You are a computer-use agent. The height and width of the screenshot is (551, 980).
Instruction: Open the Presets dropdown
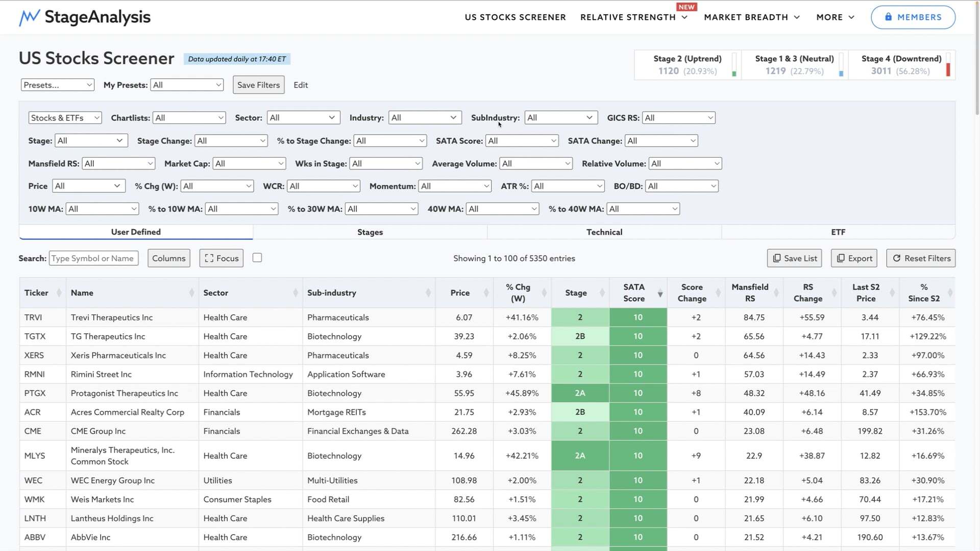57,85
